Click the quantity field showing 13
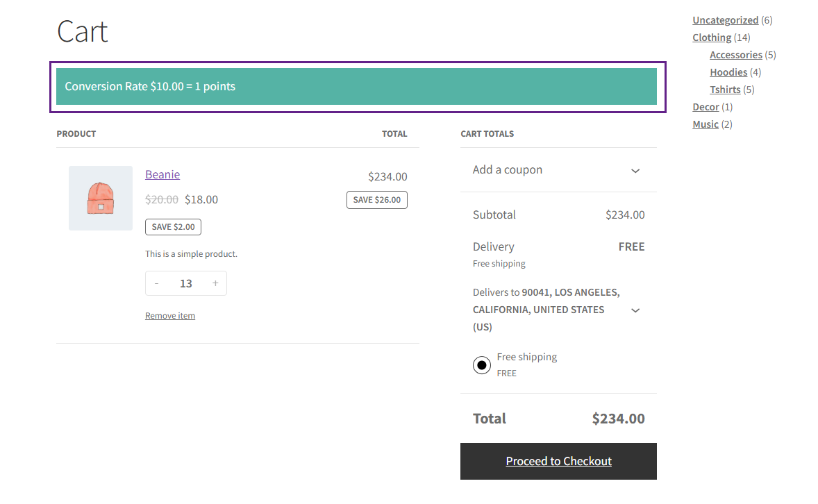818x504 pixels. click(x=185, y=283)
